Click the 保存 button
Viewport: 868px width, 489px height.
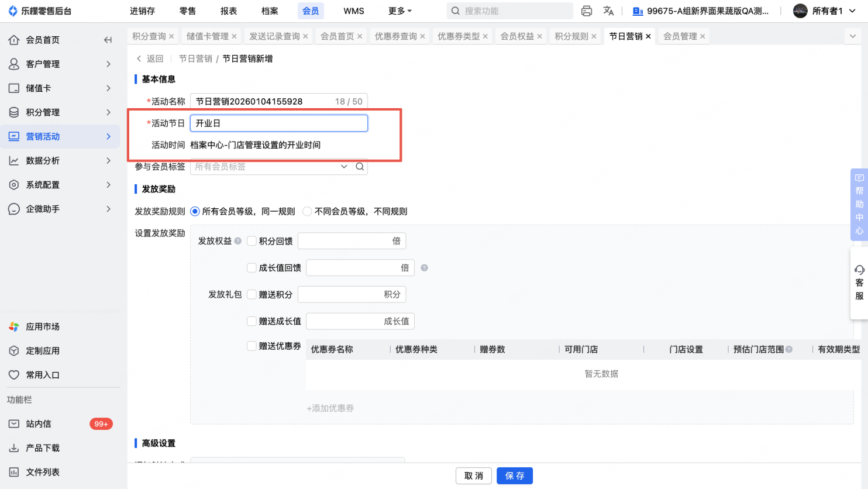pyautogui.click(x=515, y=476)
